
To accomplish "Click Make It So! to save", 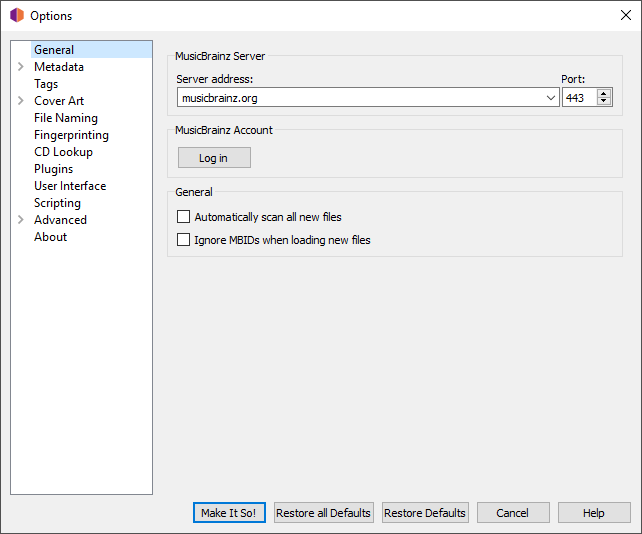I will pos(229,512).
